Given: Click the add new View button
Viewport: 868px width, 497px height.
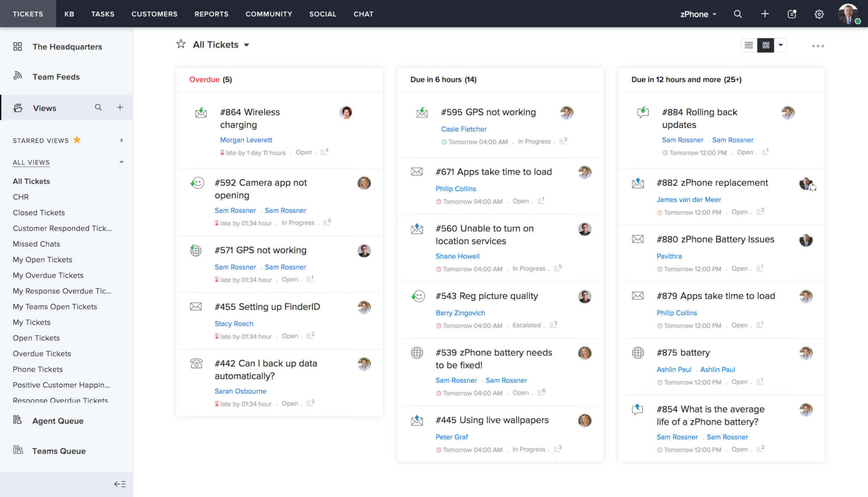Looking at the screenshot, I should tap(119, 107).
